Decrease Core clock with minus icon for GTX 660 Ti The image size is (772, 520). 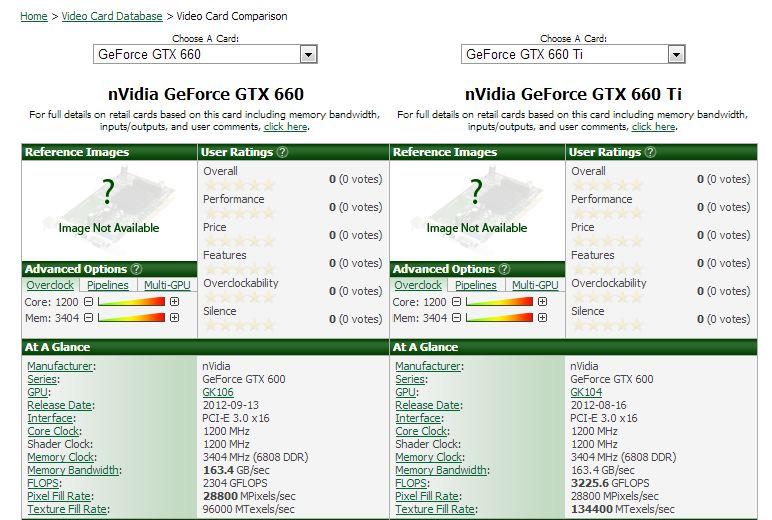coord(456,301)
